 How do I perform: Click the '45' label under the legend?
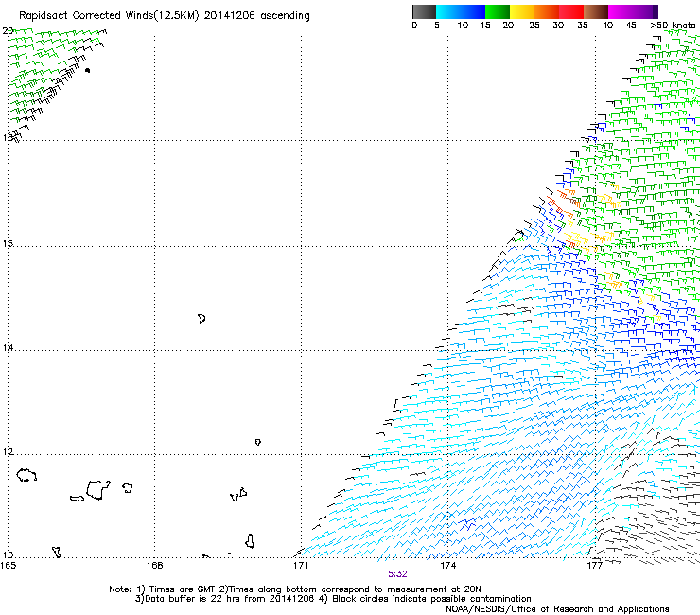click(x=631, y=26)
